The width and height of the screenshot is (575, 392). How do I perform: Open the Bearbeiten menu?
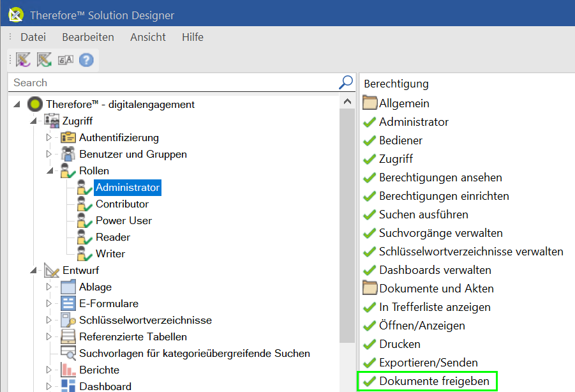[88, 37]
